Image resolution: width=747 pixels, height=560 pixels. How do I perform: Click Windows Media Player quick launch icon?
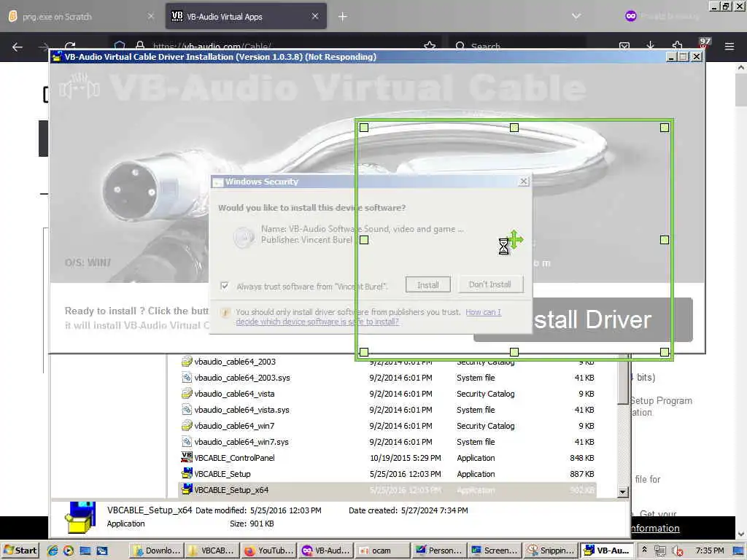point(69,551)
